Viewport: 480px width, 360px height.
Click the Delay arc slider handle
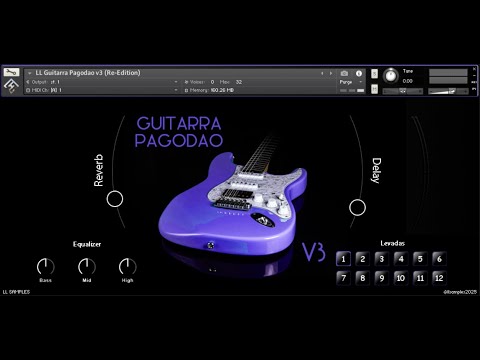coord(357,207)
